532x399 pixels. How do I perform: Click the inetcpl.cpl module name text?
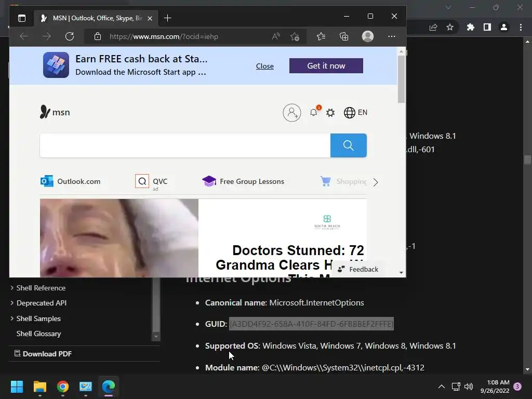tap(343, 367)
